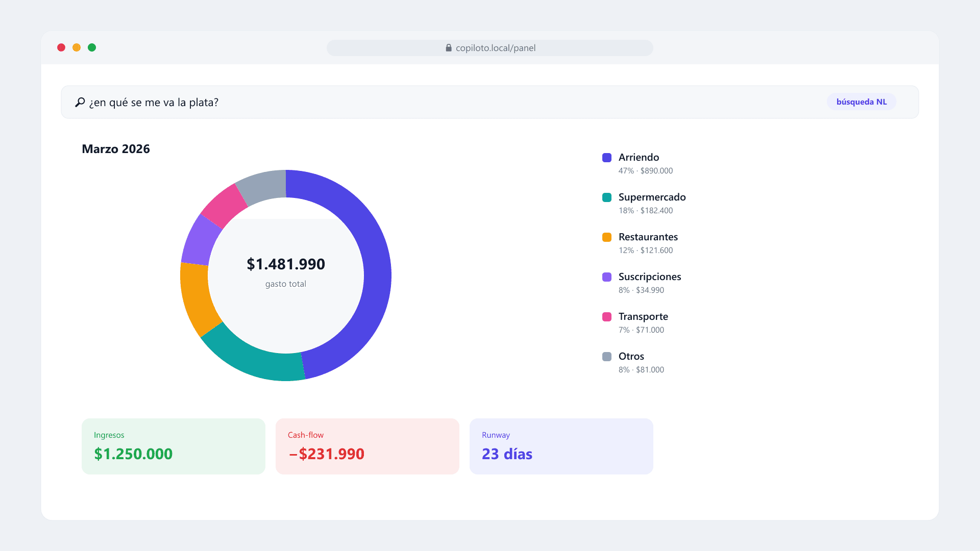Click the 18% · $182.400 value

tap(646, 211)
